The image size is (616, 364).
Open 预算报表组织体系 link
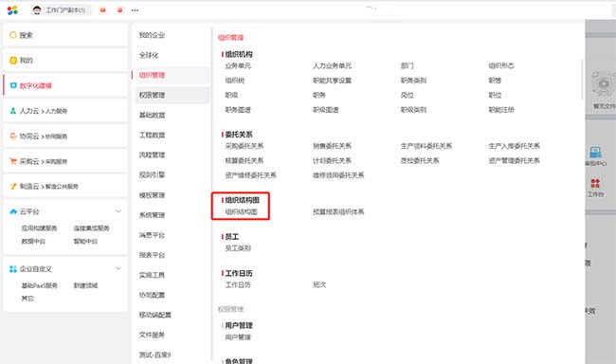[x=338, y=212]
